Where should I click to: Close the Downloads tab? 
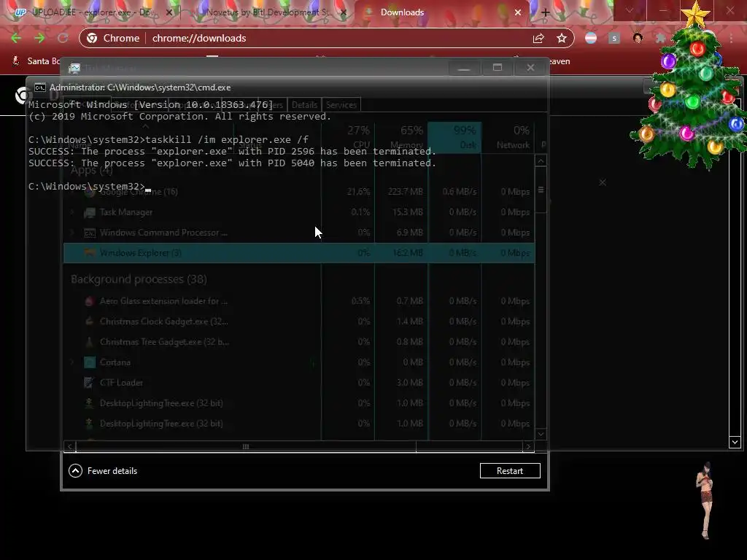[x=518, y=12]
